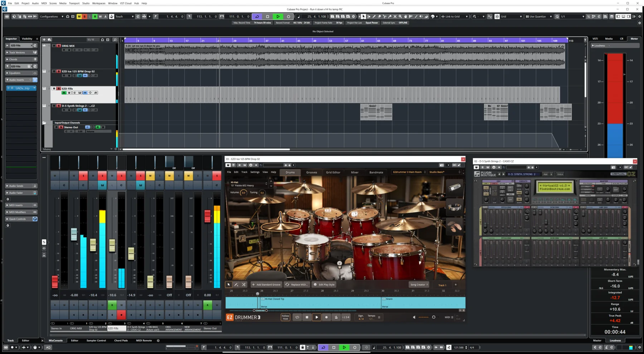Click Add Standard Groove in EZdrummer

point(266,285)
